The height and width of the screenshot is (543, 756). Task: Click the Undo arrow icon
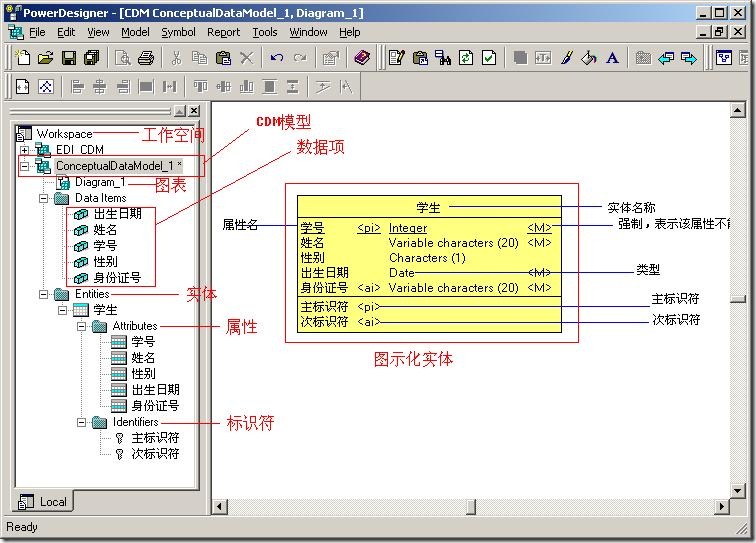(277, 58)
